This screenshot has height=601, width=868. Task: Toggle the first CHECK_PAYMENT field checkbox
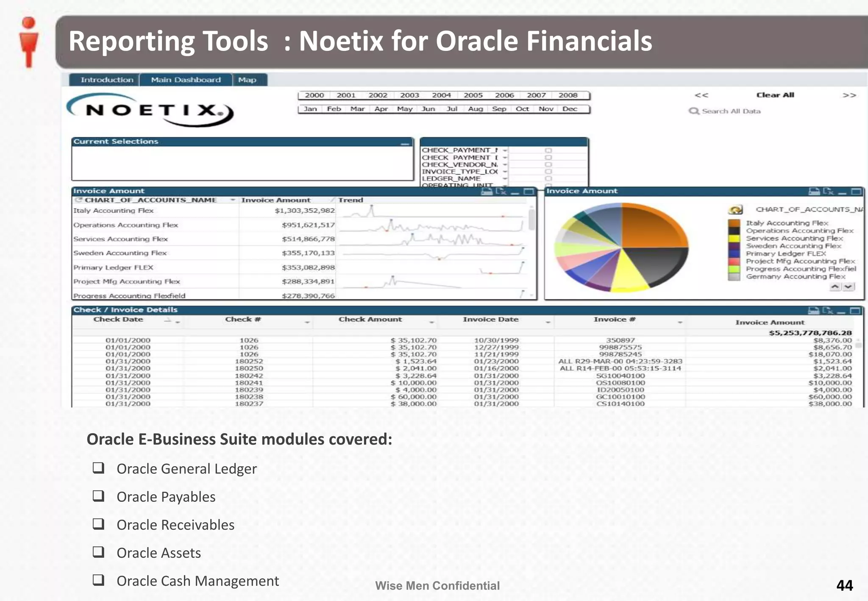[548, 150]
